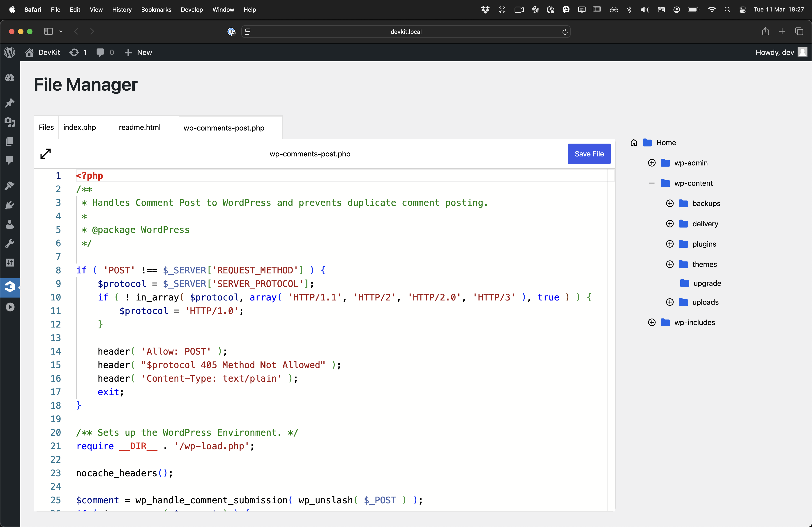This screenshot has width=812, height=527.
Task: Expand the wp-admin folder
Action: 652,163
